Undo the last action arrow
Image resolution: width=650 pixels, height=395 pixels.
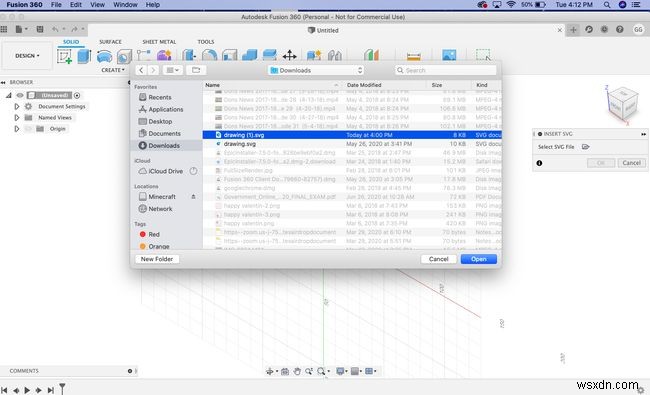(55, 29)
